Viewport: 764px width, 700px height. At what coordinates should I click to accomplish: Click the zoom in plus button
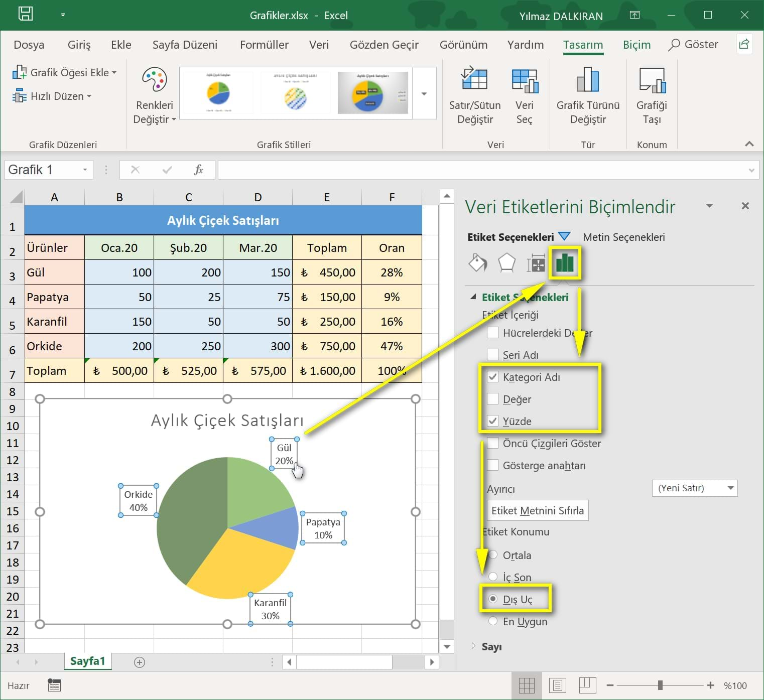710,685
